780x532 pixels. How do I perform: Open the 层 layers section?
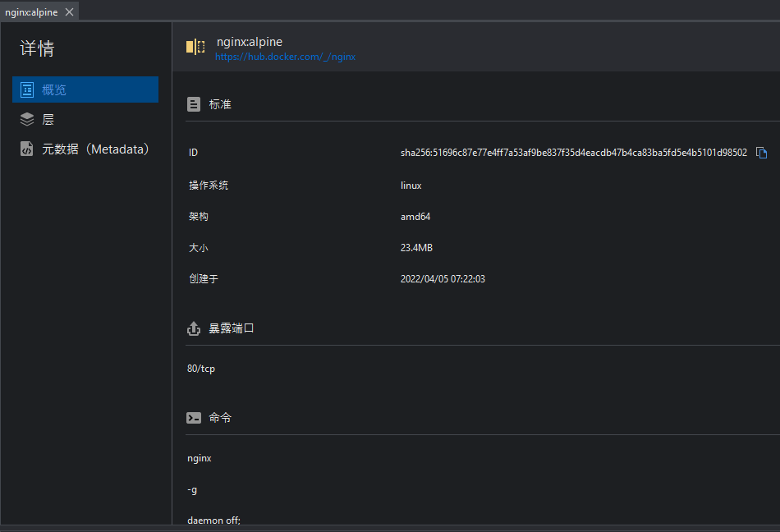click(85, 119)
